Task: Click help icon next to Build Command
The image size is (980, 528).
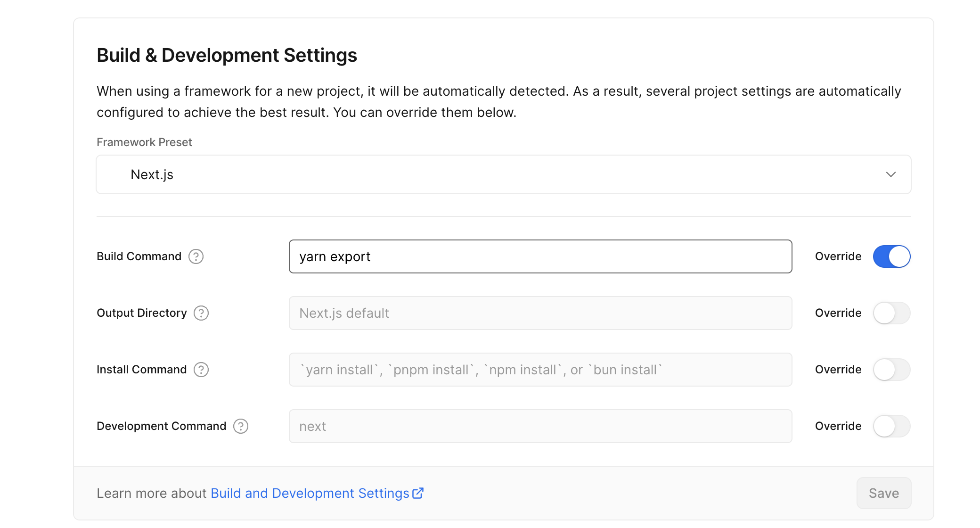Action: [196, 256]
